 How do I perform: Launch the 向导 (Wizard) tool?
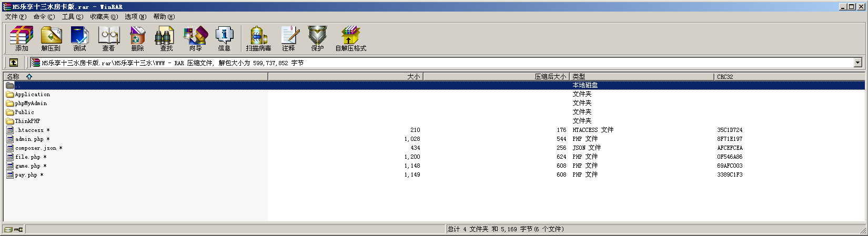(x=195, y=38)
